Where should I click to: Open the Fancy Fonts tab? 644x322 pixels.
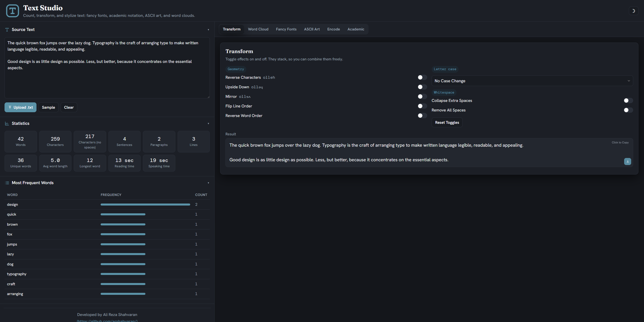pos(286,29)
